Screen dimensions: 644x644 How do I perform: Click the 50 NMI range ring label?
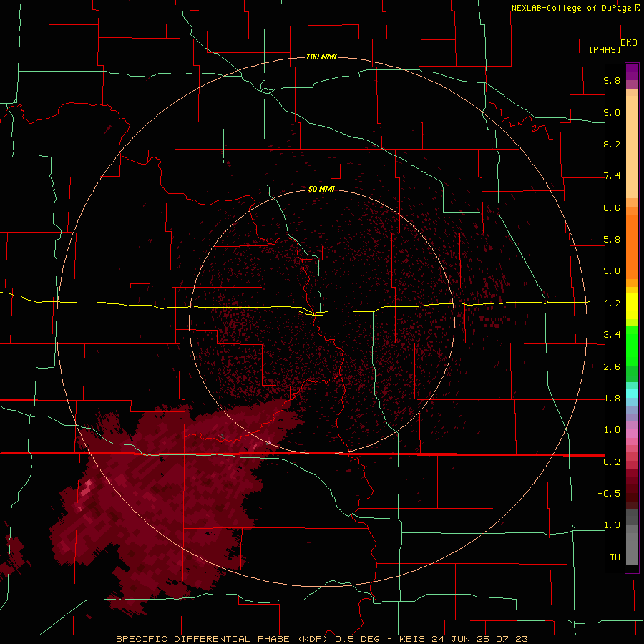321,189
